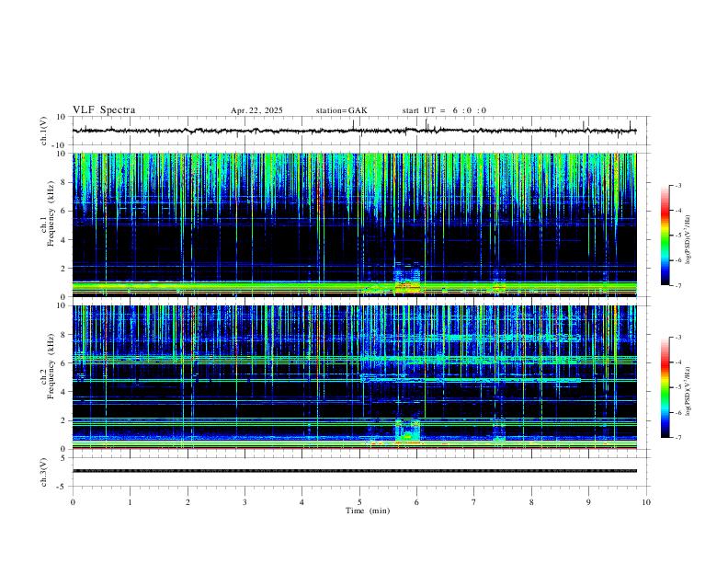Click the ch.1 color scale bar
The image size is (728, 563).
coord(665,236)
